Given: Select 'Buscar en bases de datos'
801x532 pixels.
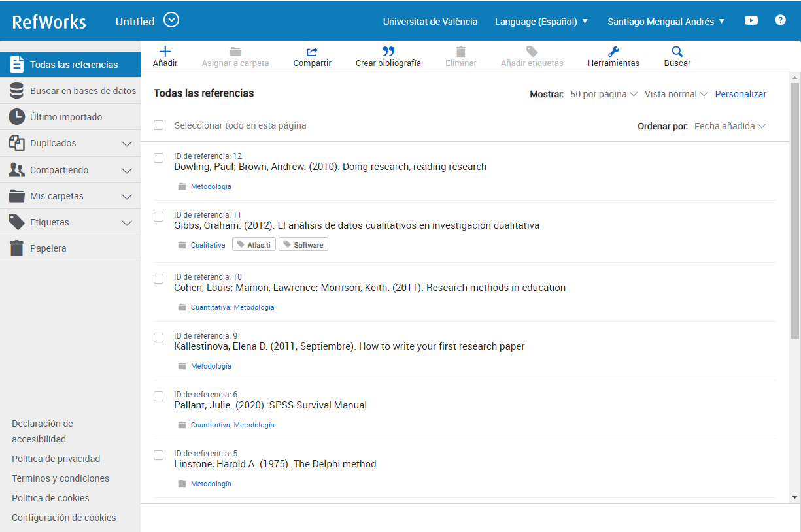Looking at the screenshot, I should pos(82,91).
